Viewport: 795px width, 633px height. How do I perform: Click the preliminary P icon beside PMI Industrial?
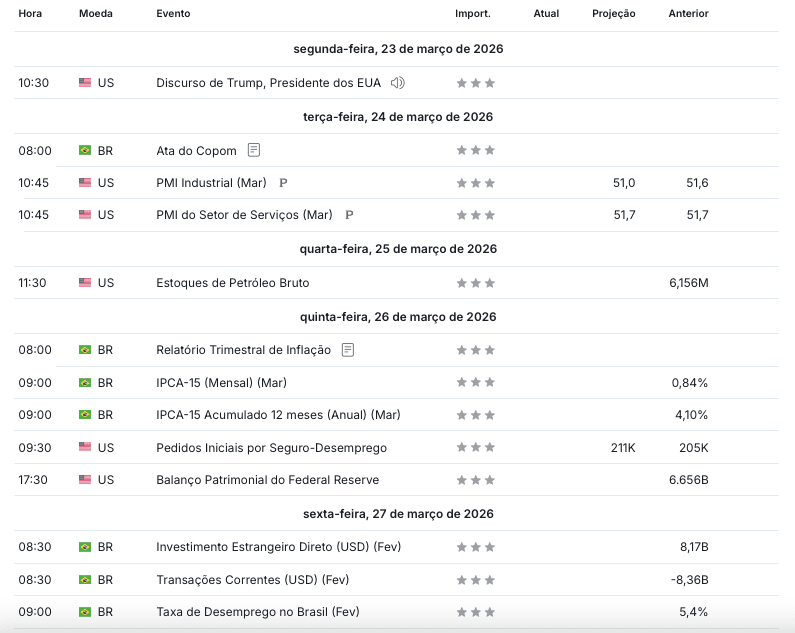283,183
